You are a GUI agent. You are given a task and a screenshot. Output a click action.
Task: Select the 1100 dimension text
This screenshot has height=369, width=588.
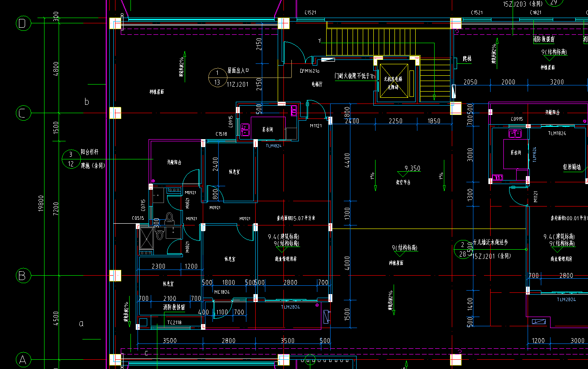tap(221, 312)
